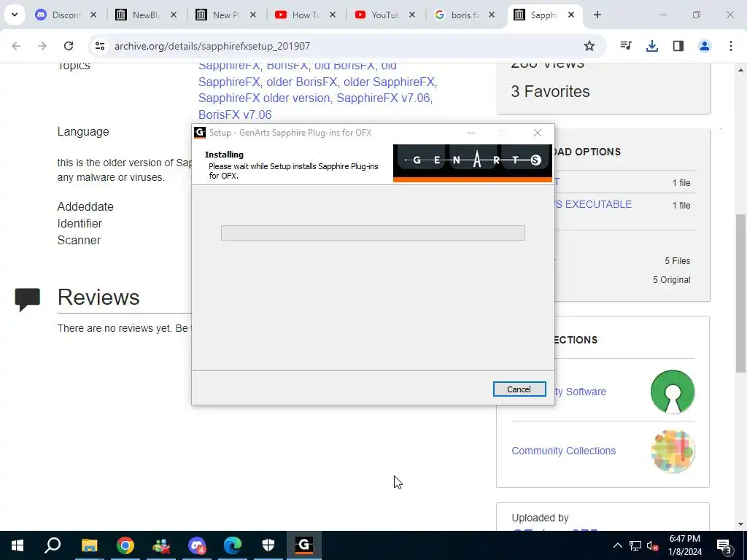Reload the archive.org page

pyautogui.click(x=69, y=46)
